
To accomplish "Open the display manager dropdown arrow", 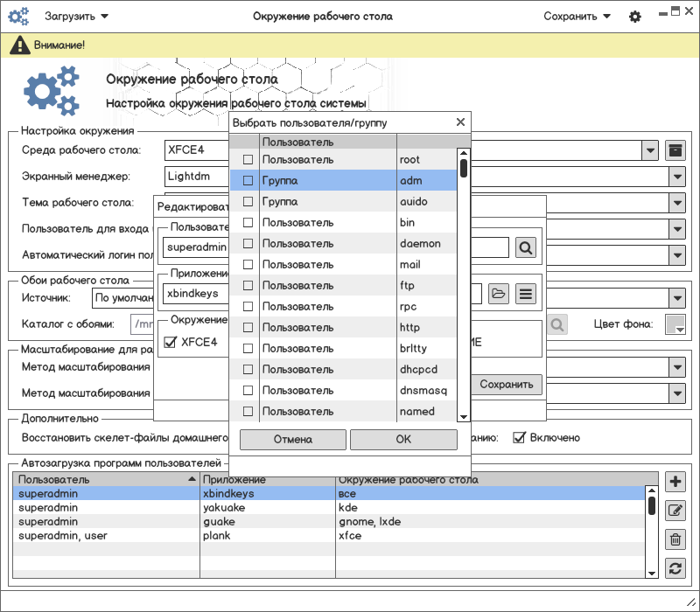I will click(x=677, y=177).
